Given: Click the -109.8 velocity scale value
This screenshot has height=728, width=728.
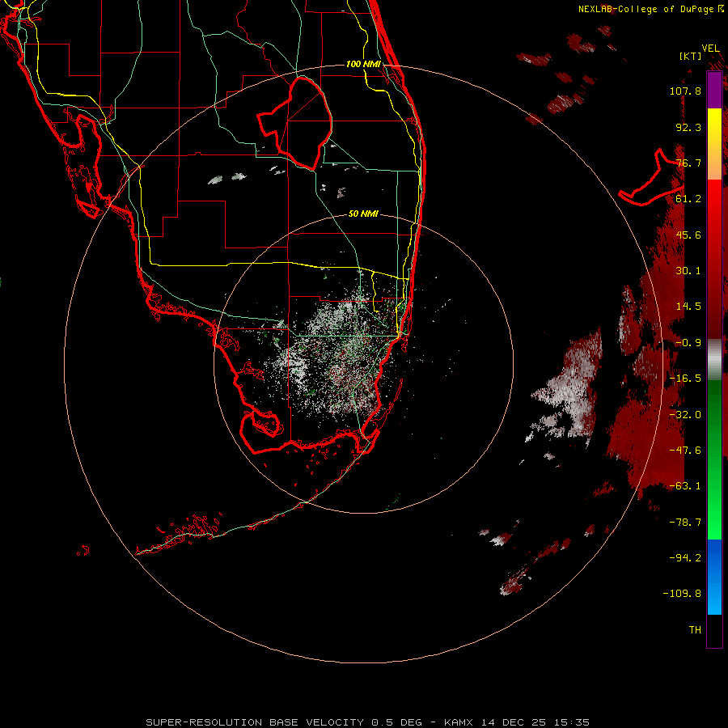Looking at the screenshot, I should coord(682,594).
